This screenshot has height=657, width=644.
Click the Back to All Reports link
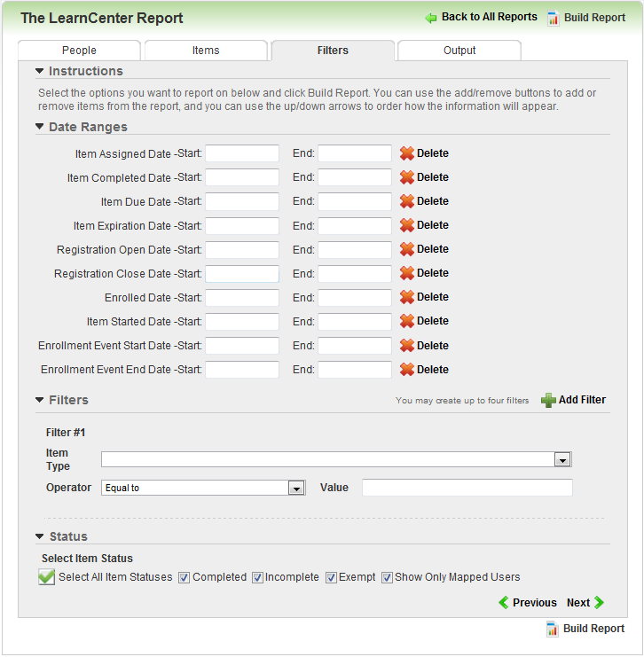pyautogui.click(x=490, y=17)
